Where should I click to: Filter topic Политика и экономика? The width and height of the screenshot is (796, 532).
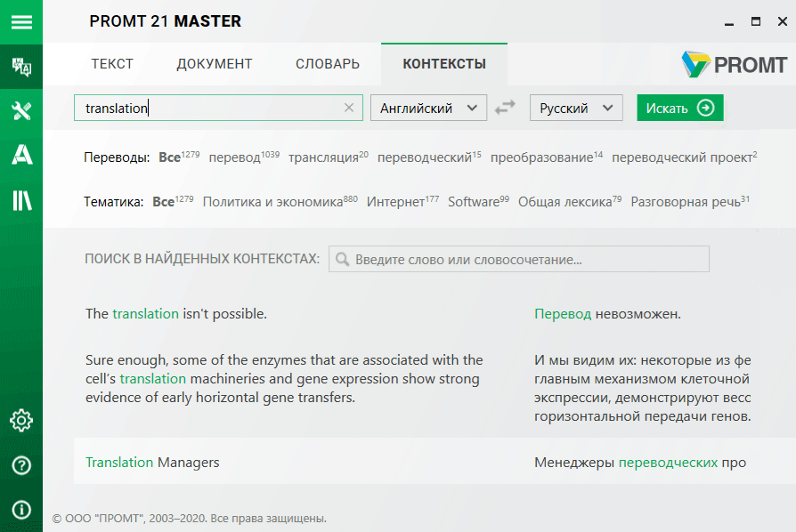(280, 201)
